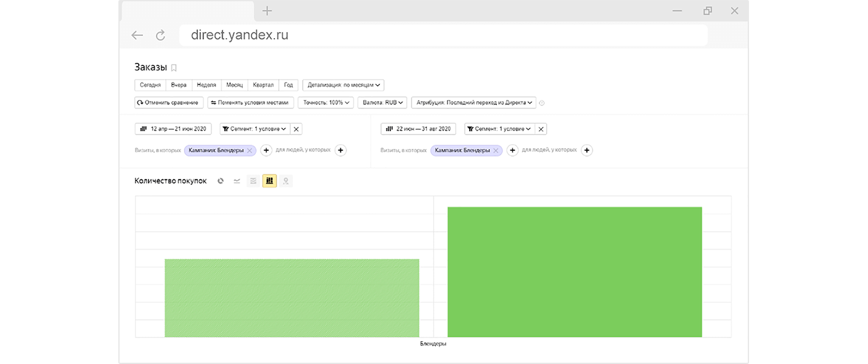Add visit condition next to the right Кампания chip

point(512,150)
